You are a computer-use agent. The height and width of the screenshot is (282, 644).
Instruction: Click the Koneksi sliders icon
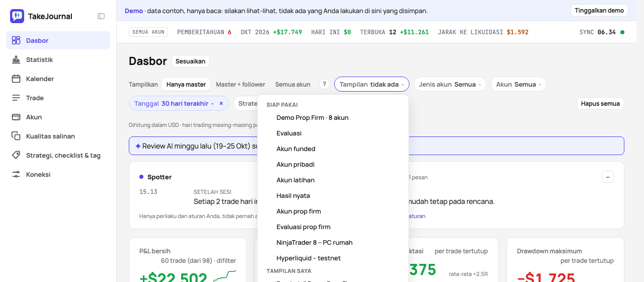pyautogui.click(x=16, y=174)
